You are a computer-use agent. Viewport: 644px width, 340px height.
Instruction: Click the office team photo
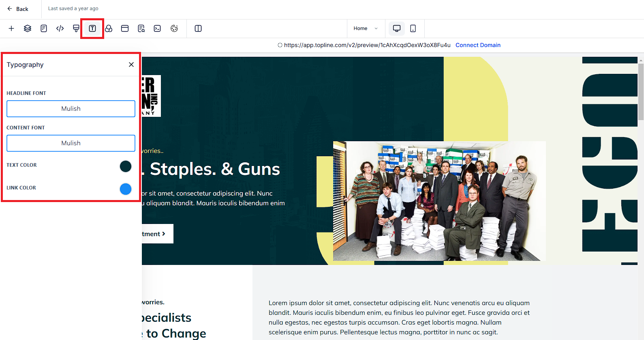click(439, 201)
